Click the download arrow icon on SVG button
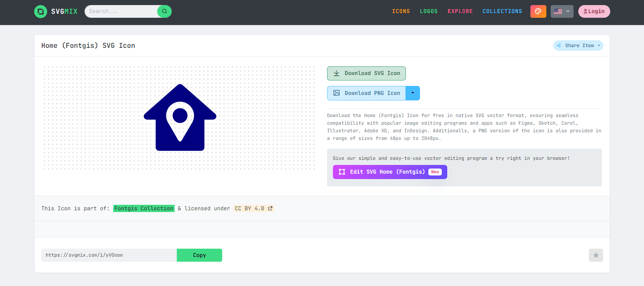The image size is (644, 286). pos(337,73)
